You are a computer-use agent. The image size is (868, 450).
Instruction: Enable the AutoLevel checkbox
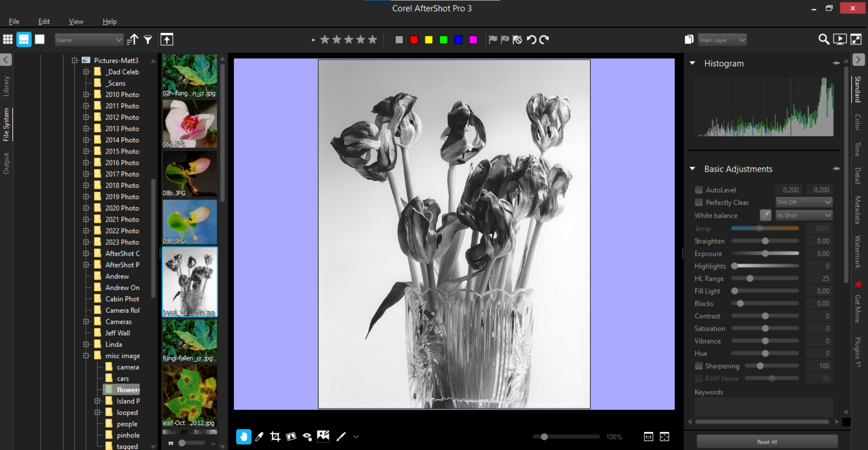tap(699, 190)
